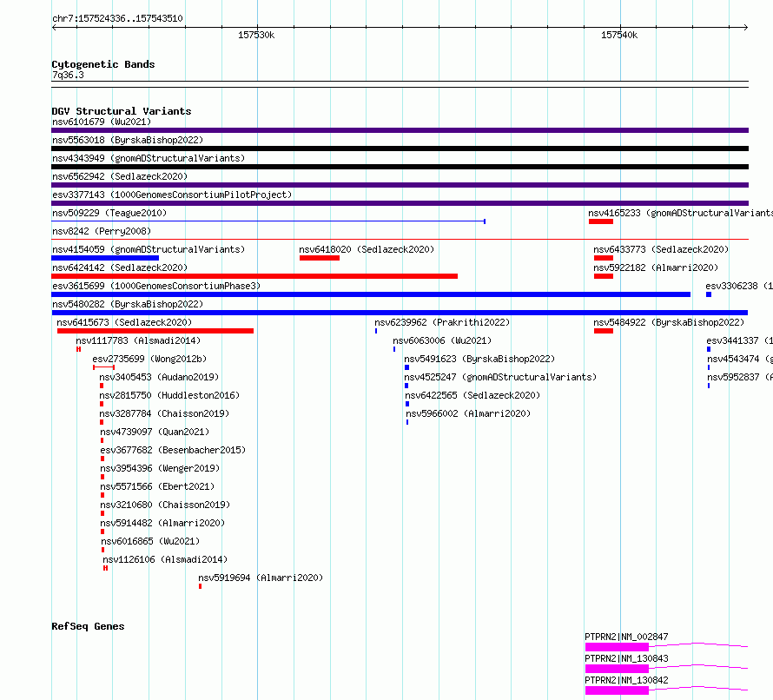Click the red bar under nsv5484922
The width and height of the screenshot is (773, 700).
pos(604,331)
